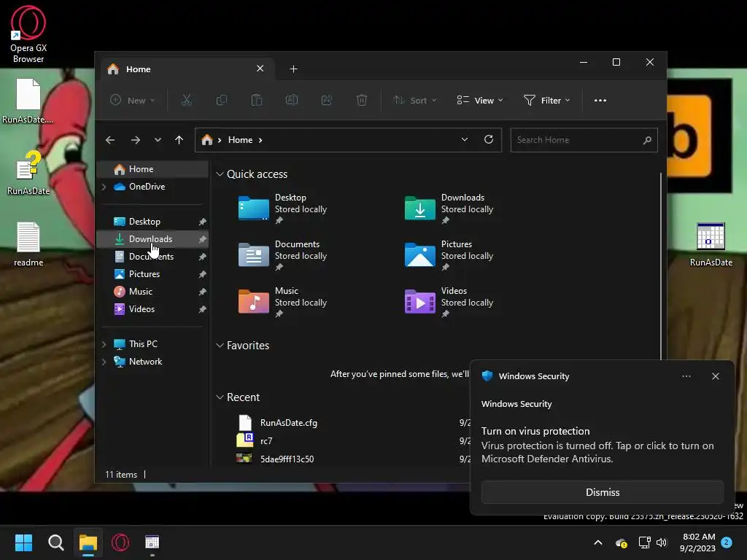The width and height of the screenshot is (747, 560).
Task: Select Pictures in navigation pane
Action: click(x=152, y=274)
